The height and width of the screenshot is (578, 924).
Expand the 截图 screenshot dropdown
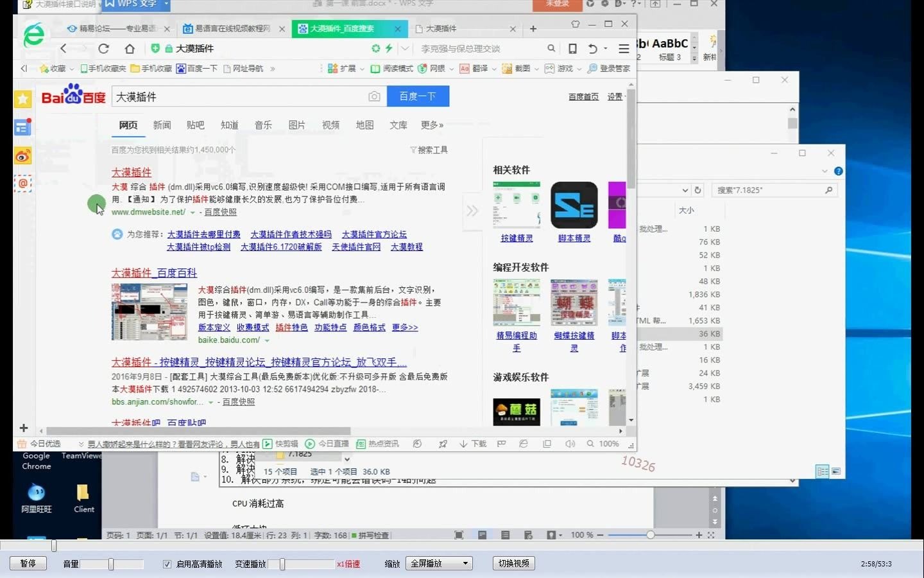[x=536, y=69]
